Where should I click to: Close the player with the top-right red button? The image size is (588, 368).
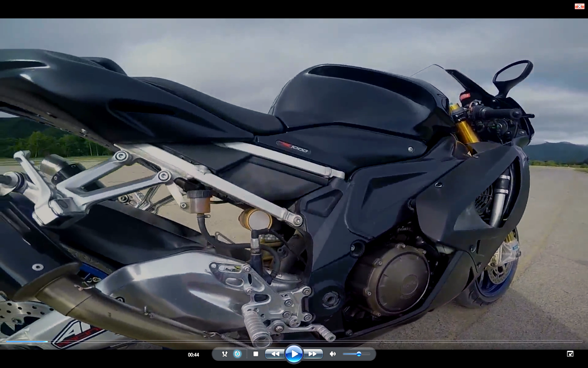point(579,6)
